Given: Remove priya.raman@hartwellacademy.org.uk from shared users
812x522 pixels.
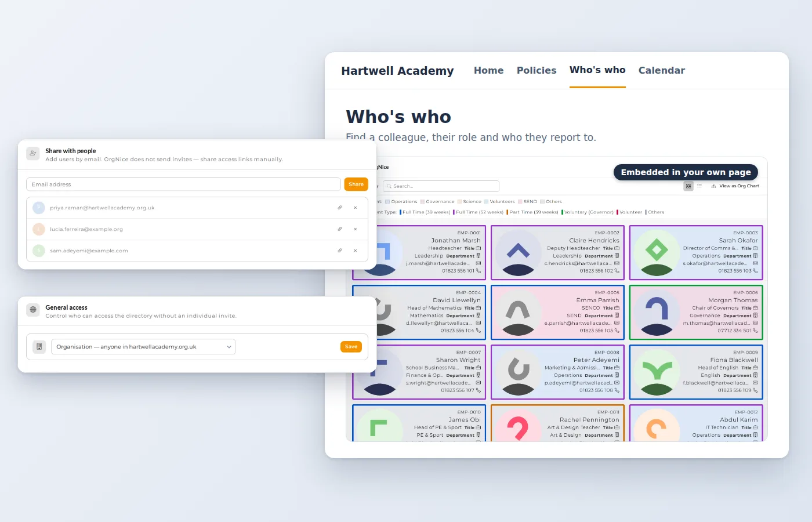Looking at the screenshot, I should [x=356, y=208].
